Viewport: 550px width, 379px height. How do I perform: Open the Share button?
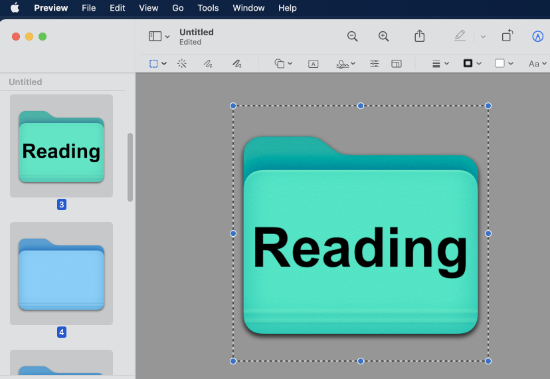tap(420, 36)
